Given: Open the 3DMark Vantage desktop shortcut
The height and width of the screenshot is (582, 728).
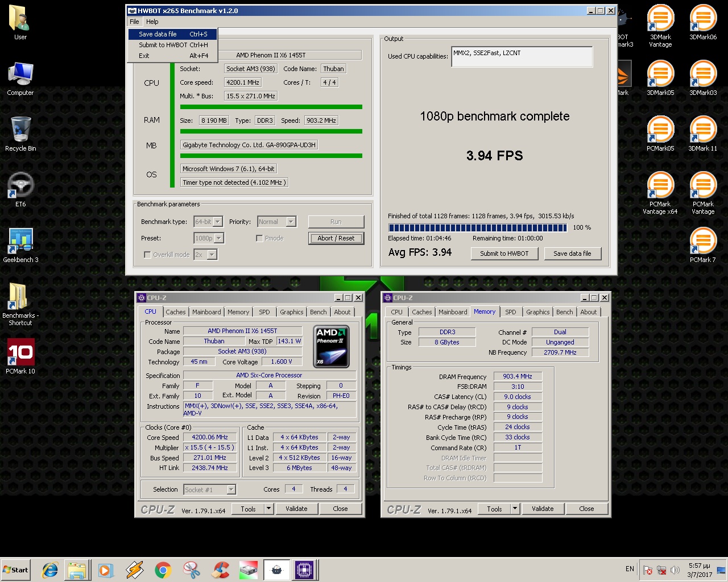Looking at the screenshot, I should [660, 26].
